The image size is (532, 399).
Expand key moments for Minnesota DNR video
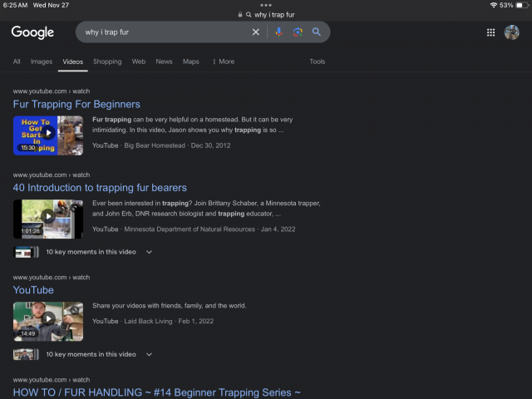point(149,252)
